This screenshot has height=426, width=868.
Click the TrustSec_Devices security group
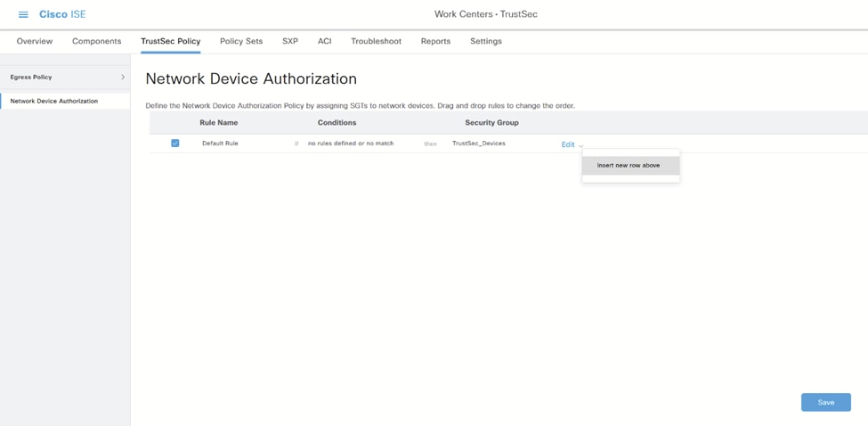[479, 143]
